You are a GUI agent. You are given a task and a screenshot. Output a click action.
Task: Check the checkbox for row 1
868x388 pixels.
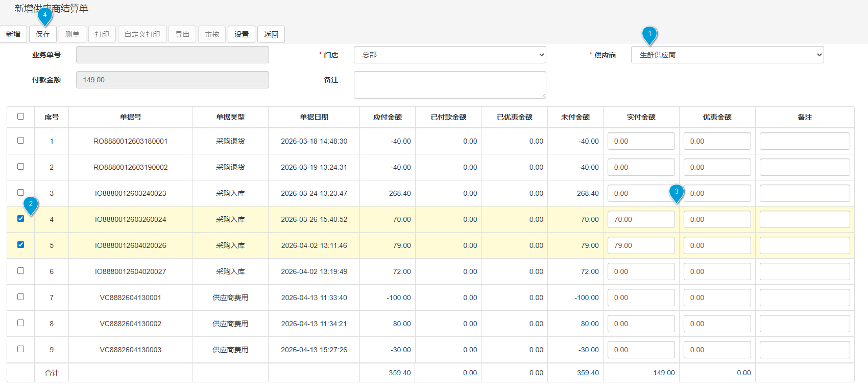[21, 141]
